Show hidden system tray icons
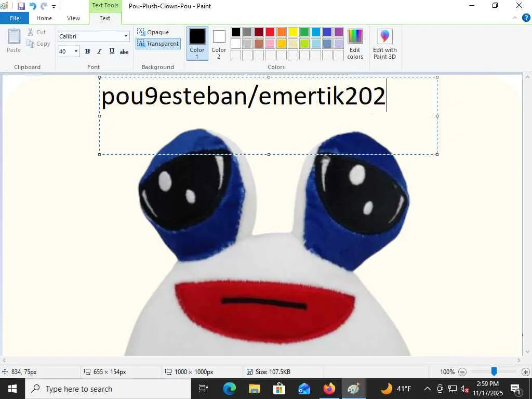The height and width of the screenshot is (399, 532). [428, 389]
